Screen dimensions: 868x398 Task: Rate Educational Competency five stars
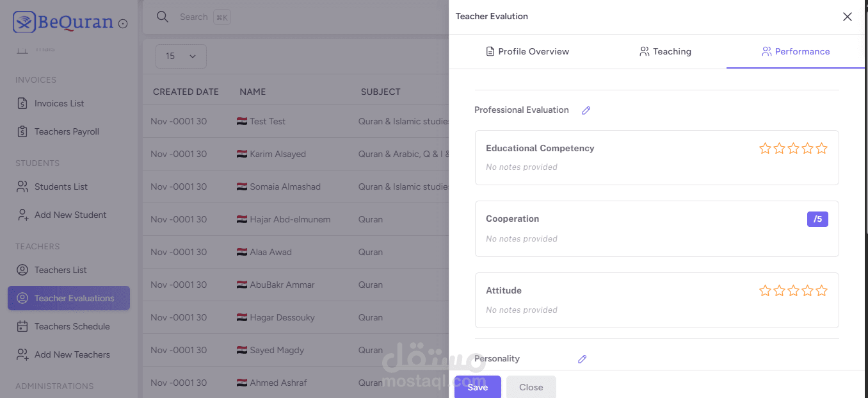tap(822, 149)
